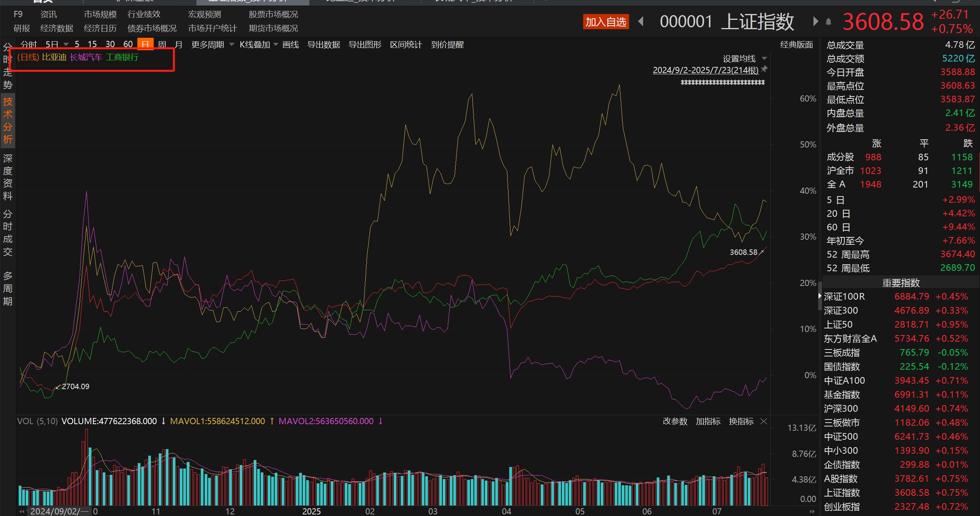Switch to 深度资料 side tab
980x516 pixels.
tap(8, 177)
